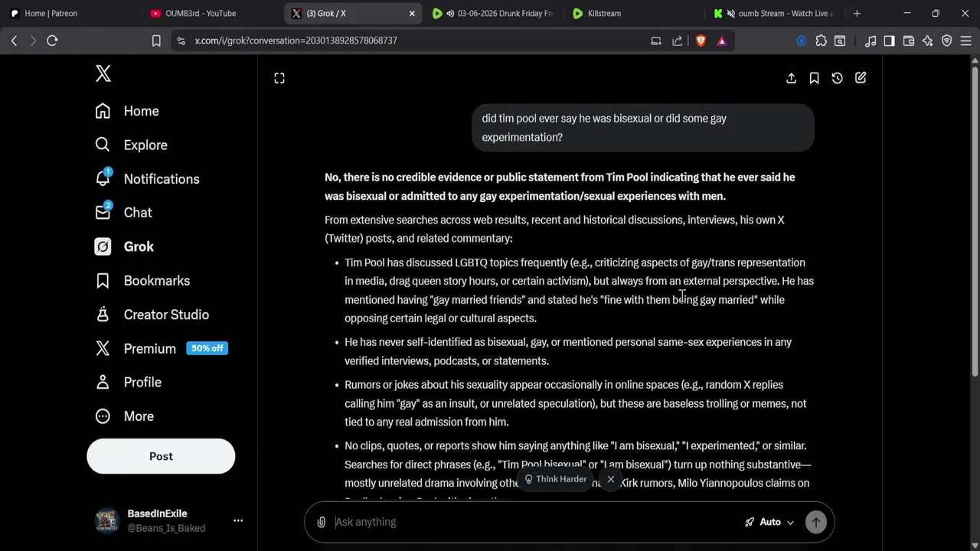The width and height of the screenshot is (980, 551).
Task: Open the Playlist music note icon
Action: click(871, 41)
